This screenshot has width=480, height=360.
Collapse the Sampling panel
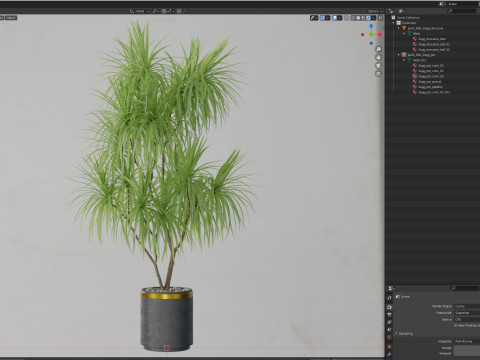396,333
